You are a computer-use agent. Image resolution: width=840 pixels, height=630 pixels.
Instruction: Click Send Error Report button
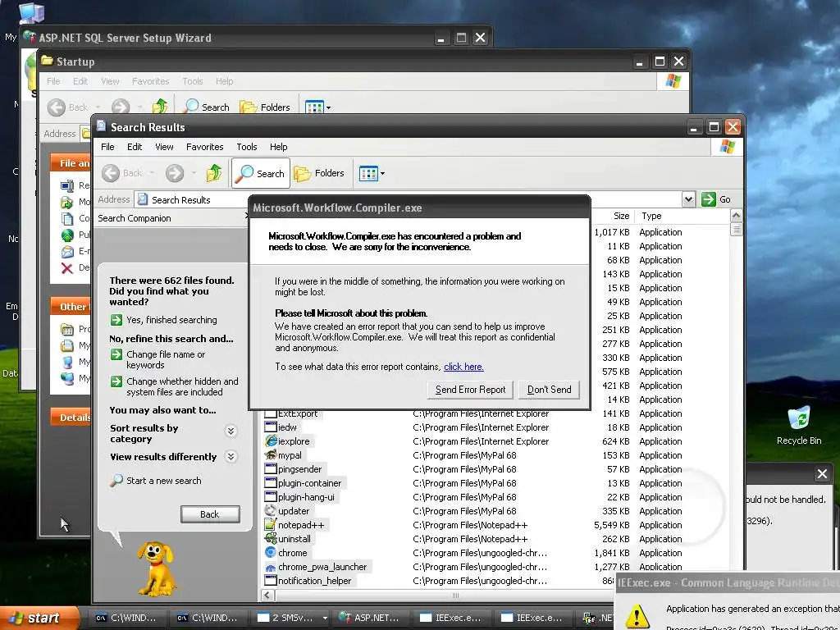coord(470,390)
